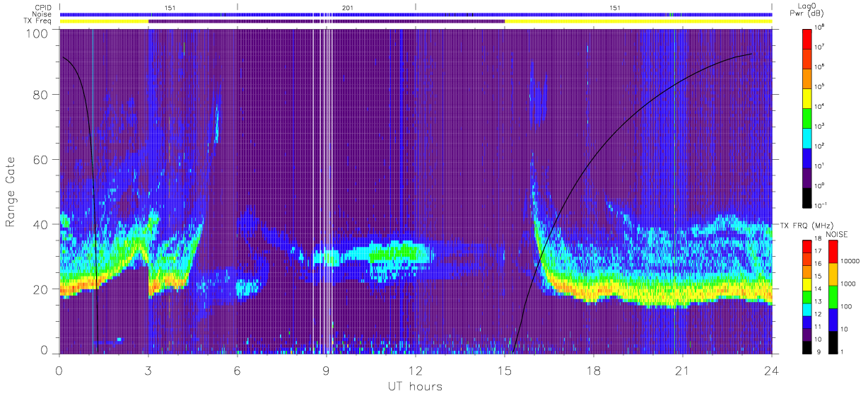Click the TX Freq row label above the plot
This screenshot has width=868, height=401.
tap(39, 21)
